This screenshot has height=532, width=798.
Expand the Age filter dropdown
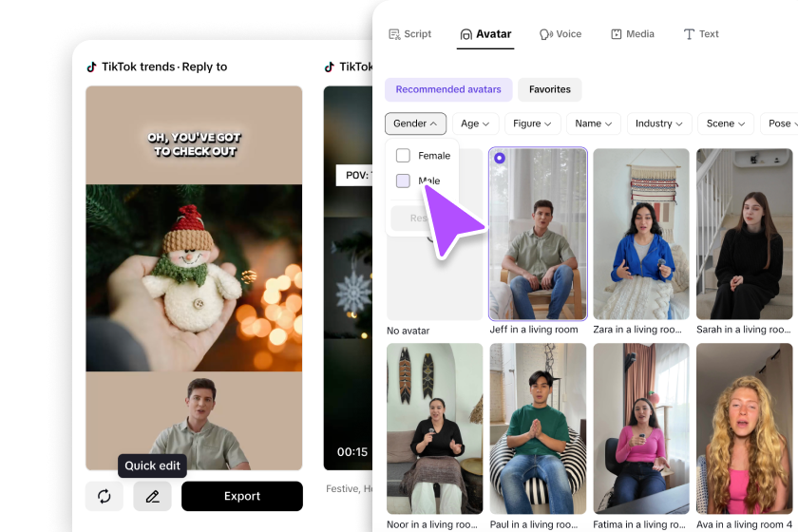tap(475, 123)
